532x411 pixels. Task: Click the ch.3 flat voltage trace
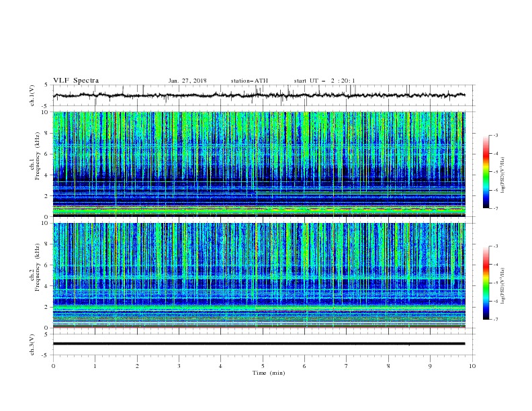[x=259, y=344]
